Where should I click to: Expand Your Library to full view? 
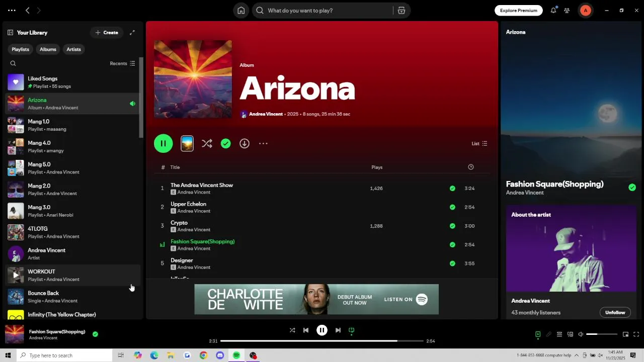point(132,33)
